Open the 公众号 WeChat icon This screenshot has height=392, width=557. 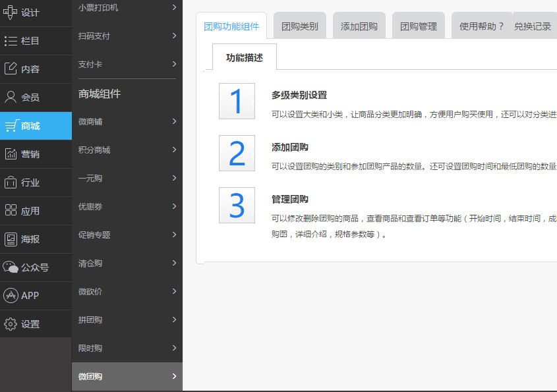[11, 267]
